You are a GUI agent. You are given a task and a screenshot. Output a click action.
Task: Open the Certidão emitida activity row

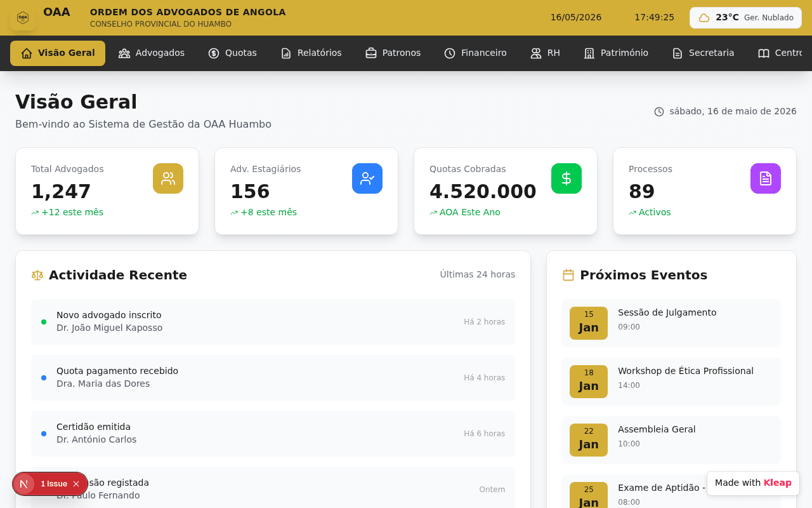pos(273,434)
